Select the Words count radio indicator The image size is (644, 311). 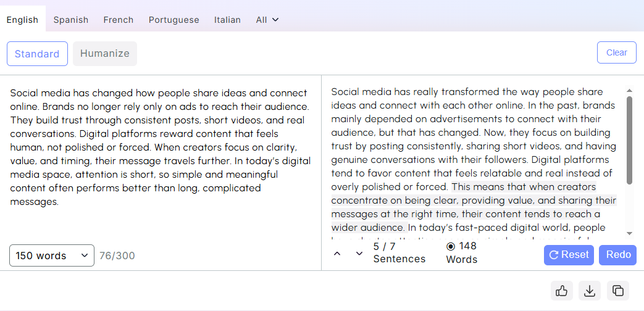451,246
